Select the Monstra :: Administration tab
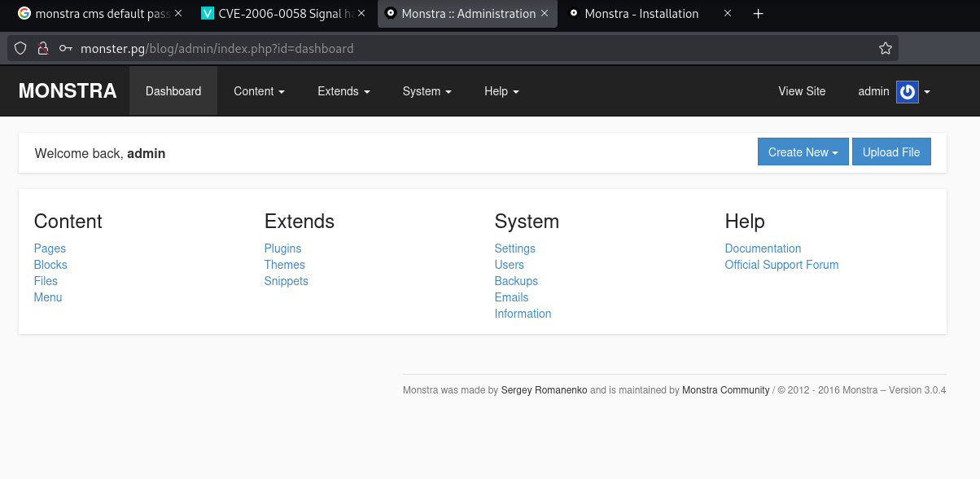980x479 pixels. click(467, 14)
